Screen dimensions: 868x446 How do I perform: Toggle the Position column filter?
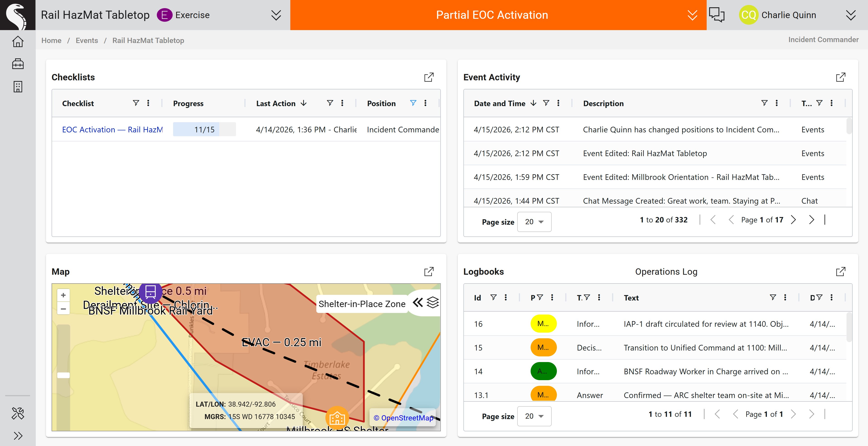point(413,103)
